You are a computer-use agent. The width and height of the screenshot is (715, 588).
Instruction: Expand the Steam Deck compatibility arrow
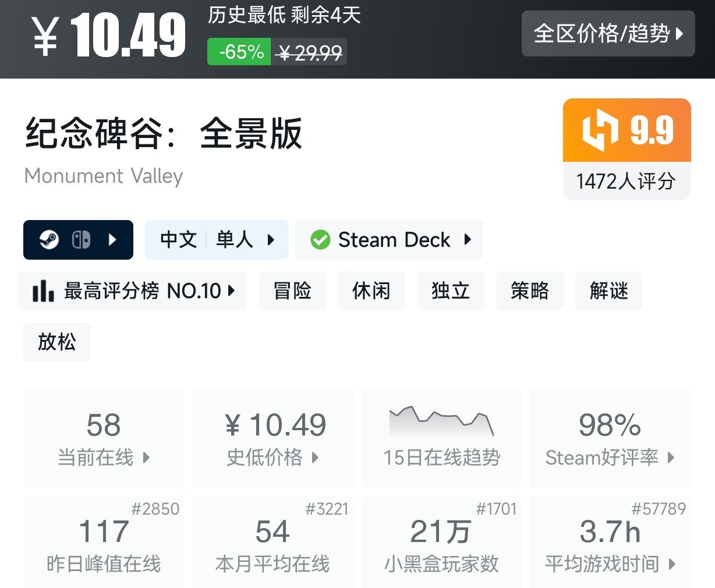coord(468,239)
